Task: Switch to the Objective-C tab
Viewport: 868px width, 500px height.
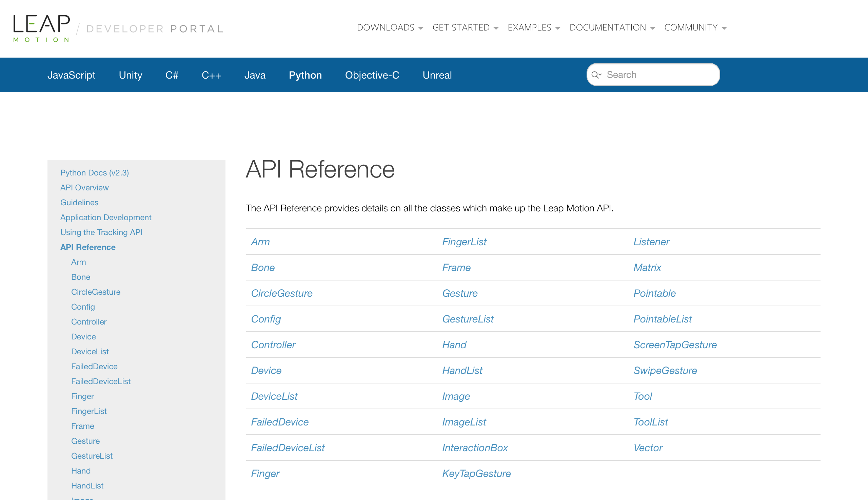Action: pos(372,75)
